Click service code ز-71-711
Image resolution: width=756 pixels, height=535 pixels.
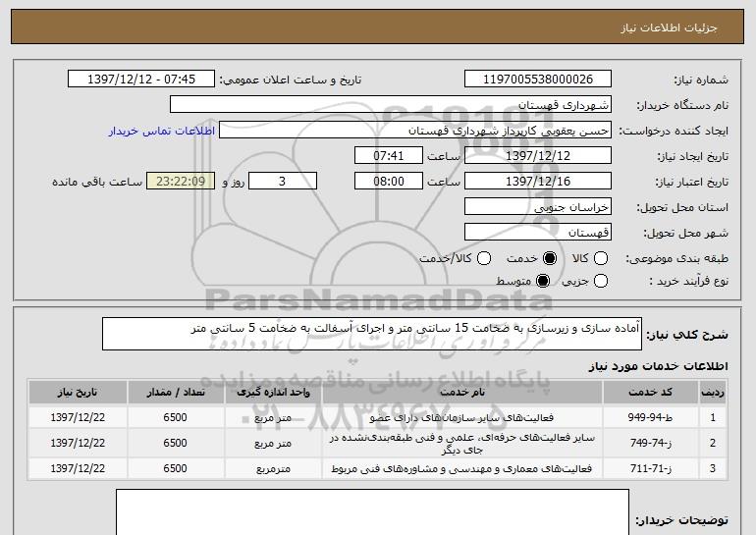point(650,468)
